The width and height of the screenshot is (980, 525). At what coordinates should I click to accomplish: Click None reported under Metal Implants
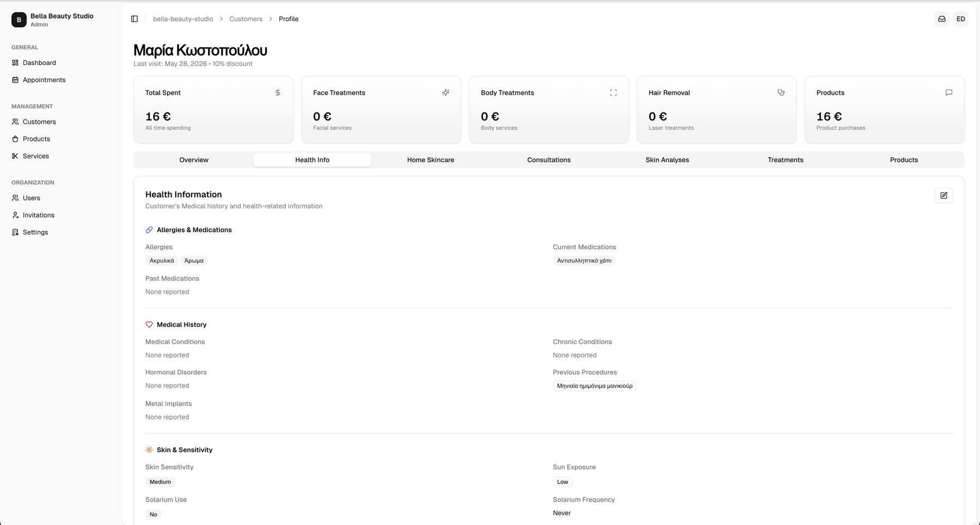167,417
